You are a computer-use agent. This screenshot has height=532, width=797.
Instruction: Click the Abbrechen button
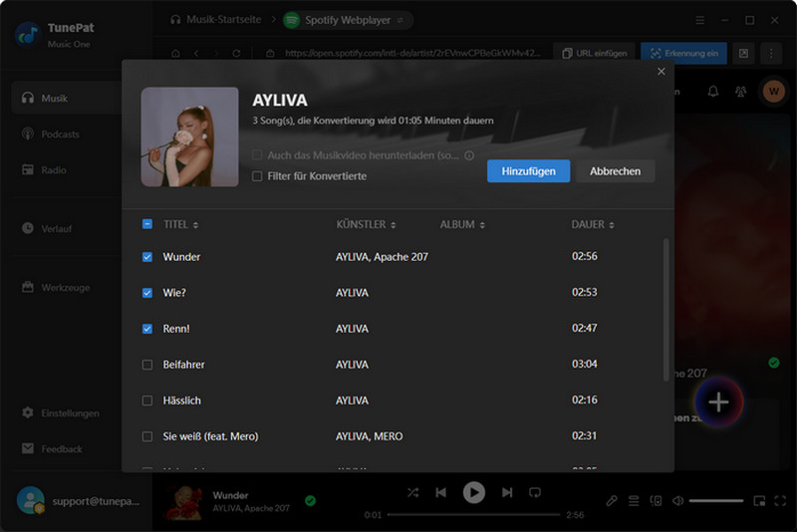[615, 171]
